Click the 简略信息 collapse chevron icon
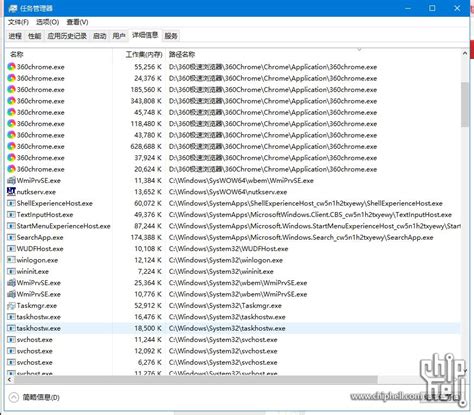Viewport: 474px width, 415px height. (14, 397)
